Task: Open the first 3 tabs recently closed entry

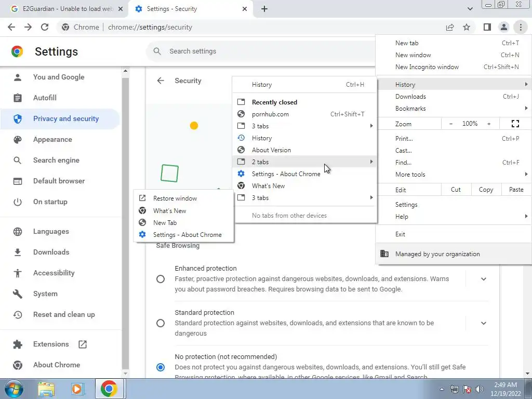Action: click(304, 126)
